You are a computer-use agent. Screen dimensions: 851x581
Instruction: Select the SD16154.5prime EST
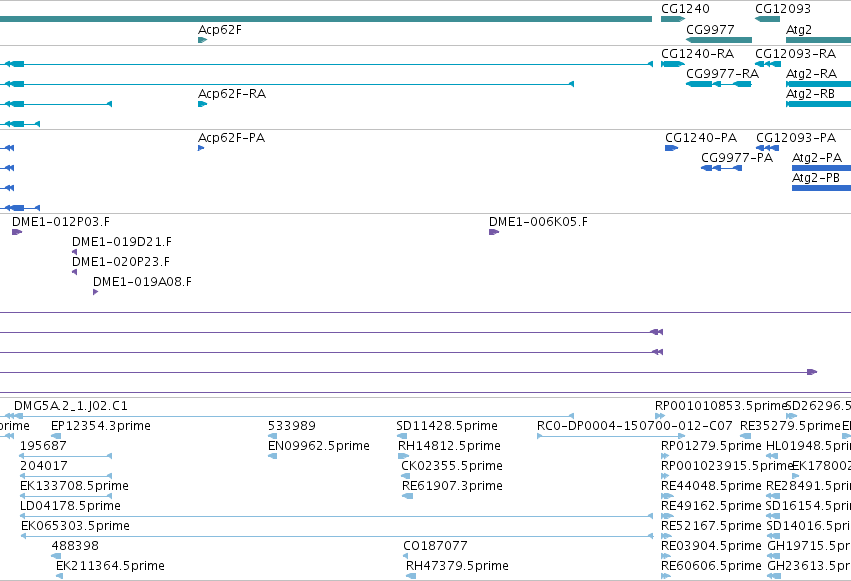click(x=773, y=516)
